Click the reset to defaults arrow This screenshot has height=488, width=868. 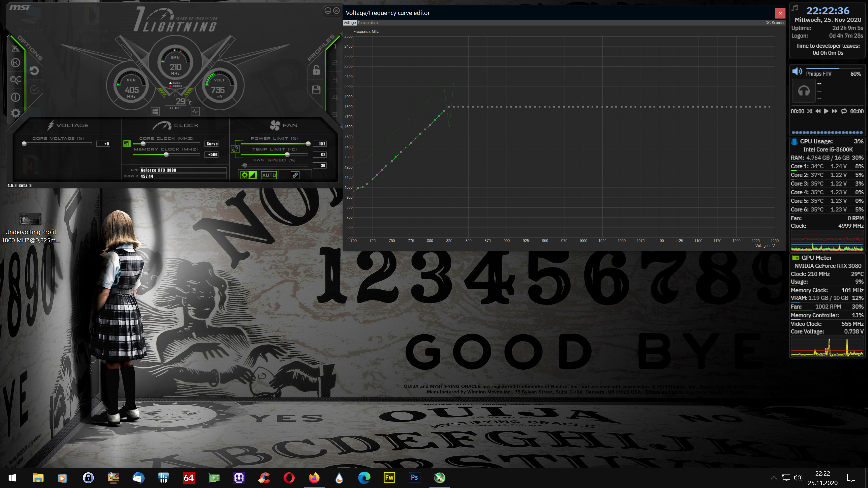pos(34,70)
